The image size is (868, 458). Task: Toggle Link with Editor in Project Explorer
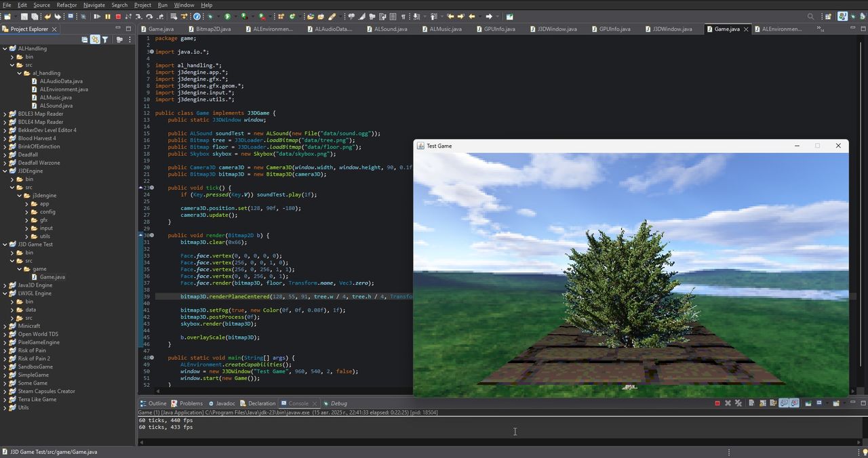(x=95, y=40)
